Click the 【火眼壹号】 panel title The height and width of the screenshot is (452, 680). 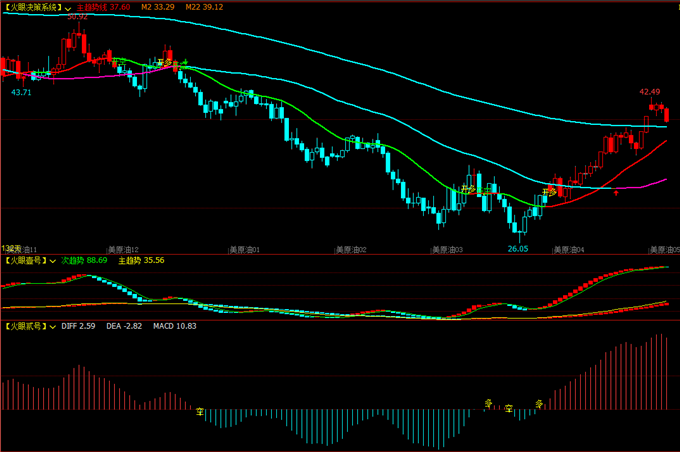(x=25, y=260)
